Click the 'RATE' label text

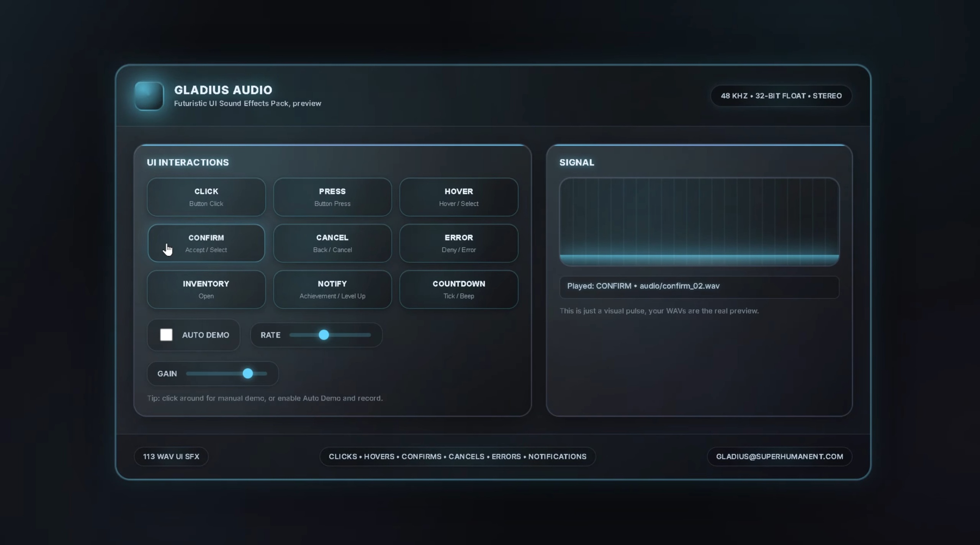[x=270, y=335]
